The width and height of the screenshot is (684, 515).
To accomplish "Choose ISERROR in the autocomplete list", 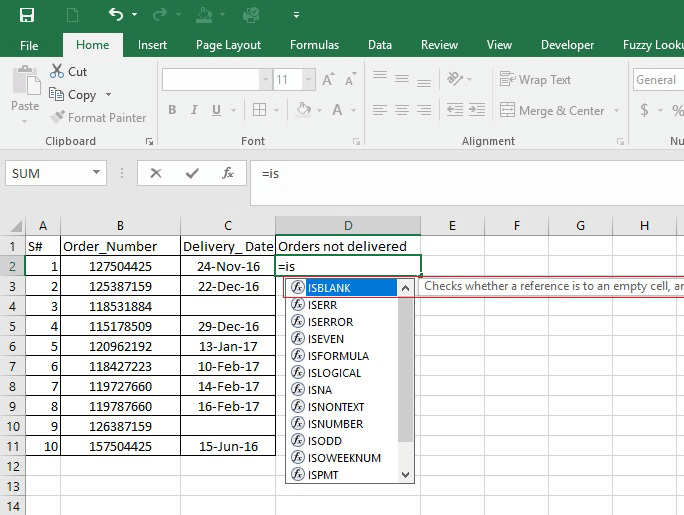I will coord(330,322).
